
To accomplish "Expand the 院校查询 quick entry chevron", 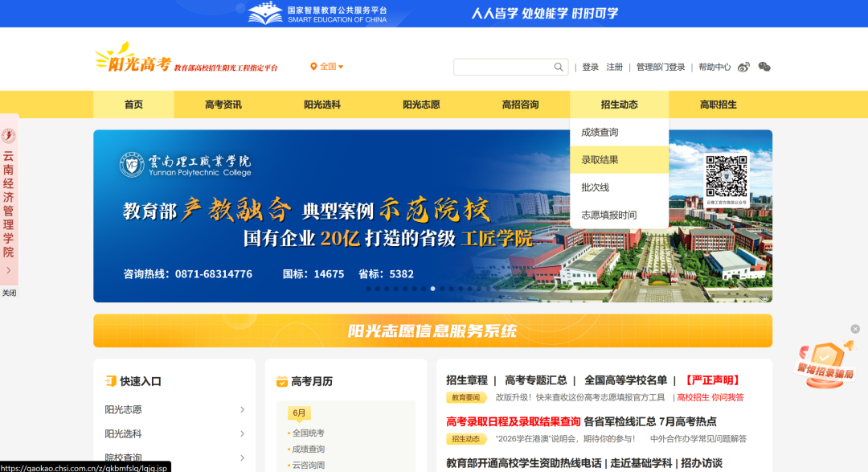I will (243, 458).
